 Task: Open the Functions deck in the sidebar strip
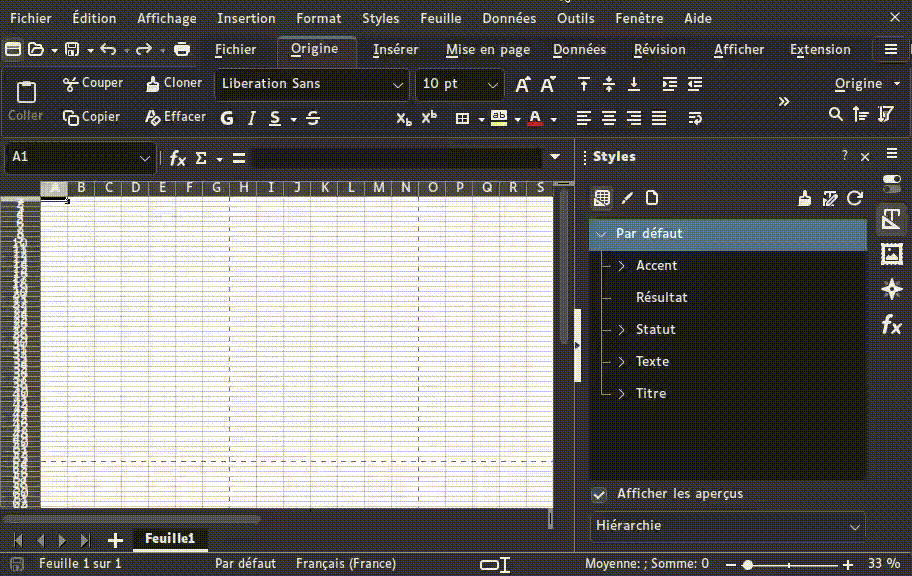pyautogui.click(x=892, y=325)
